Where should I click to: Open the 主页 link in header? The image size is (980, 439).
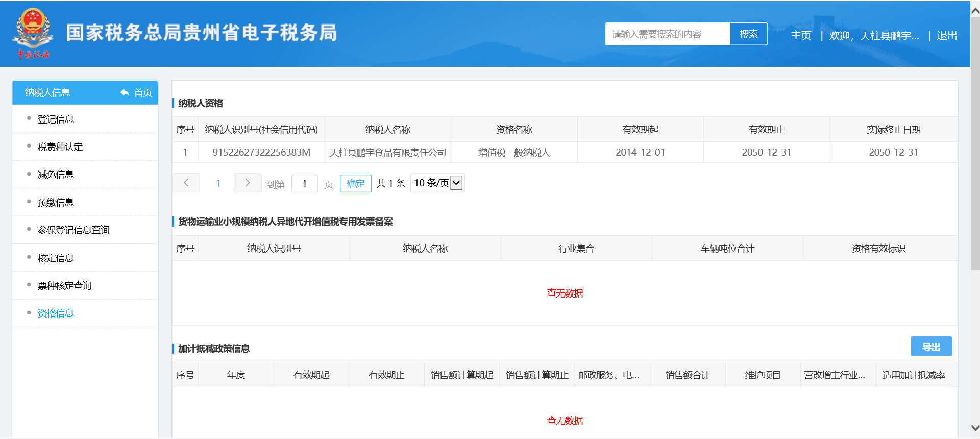pyautogui.click(x=800, y=36)
